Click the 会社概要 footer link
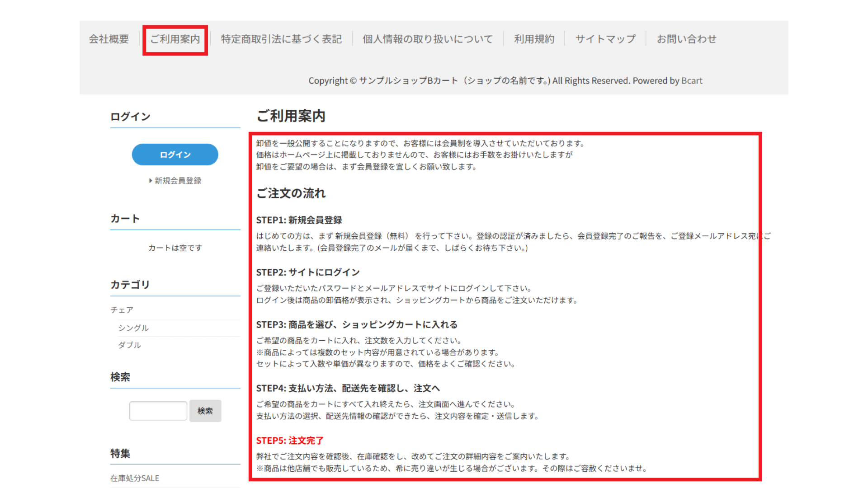This screenshot has width=868, height=488. [109, 39]
